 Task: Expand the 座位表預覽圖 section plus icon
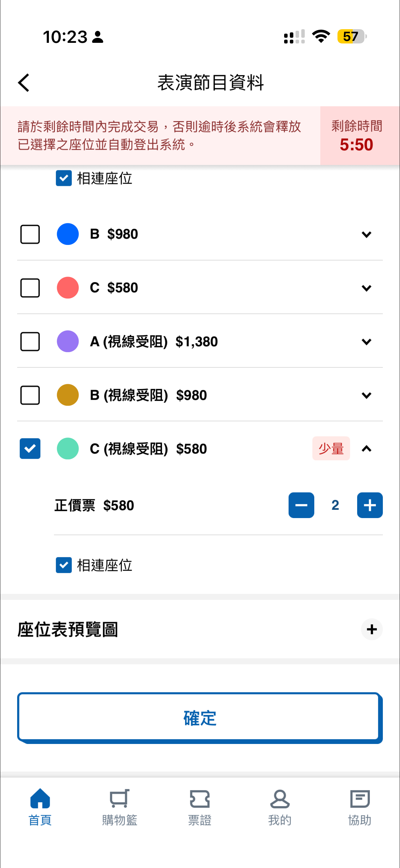click(372, 629)
